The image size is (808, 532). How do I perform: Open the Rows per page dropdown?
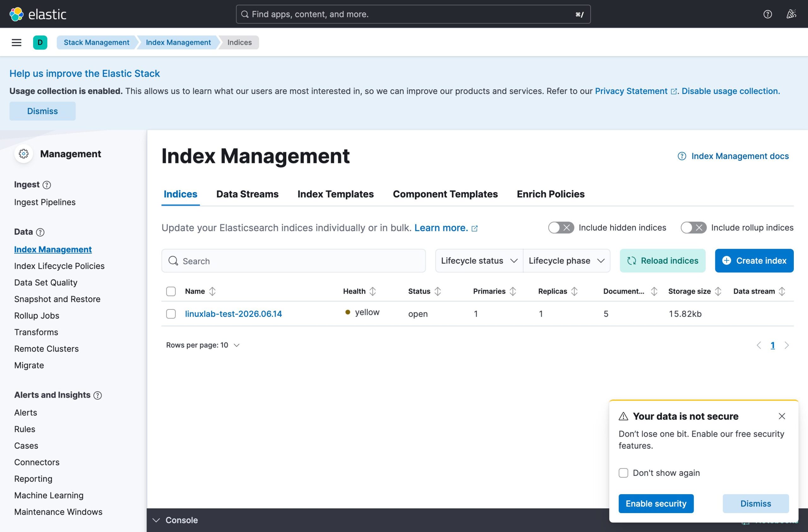203,345
